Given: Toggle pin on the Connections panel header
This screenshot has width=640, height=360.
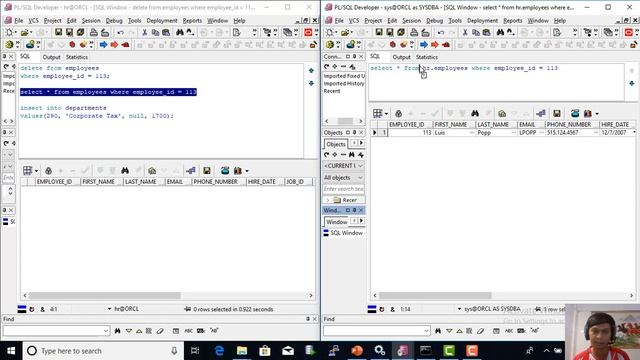Looking at the screenshot, I should 354,56.
